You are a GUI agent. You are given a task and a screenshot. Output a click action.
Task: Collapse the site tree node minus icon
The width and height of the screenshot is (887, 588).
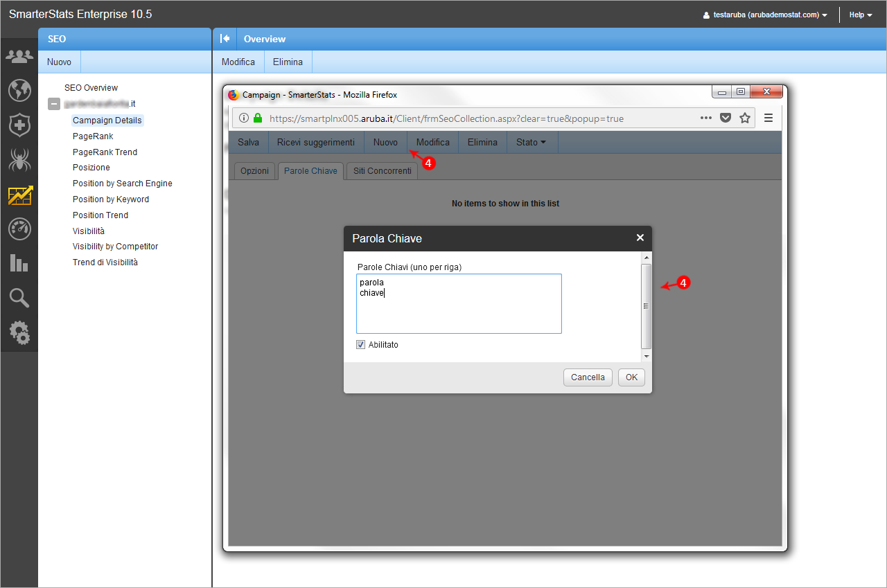tap(53, 104)
